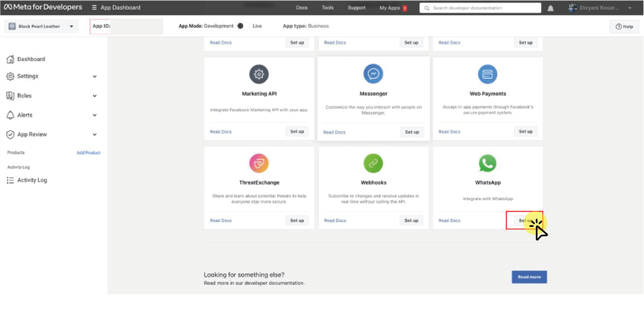This screenshot has height=310, width=644.
Task: Open the user account dropdown arrow
Action: (630, 8)
